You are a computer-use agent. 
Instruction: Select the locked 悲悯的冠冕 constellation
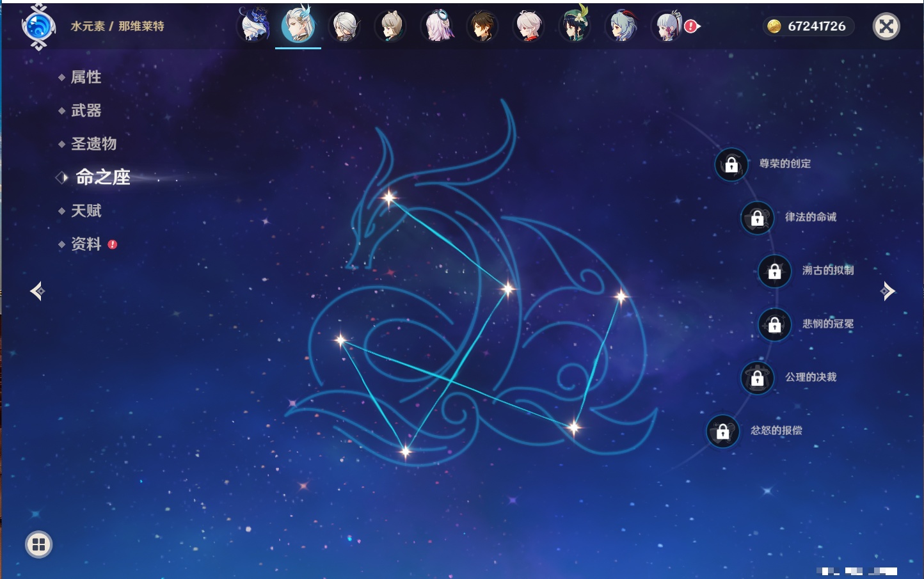click(774, 325)
